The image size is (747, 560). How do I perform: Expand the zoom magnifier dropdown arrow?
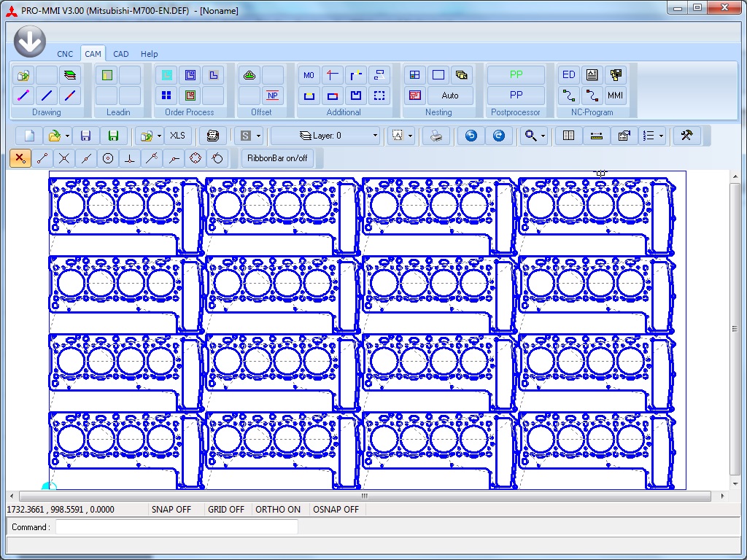tap(543, 136)
